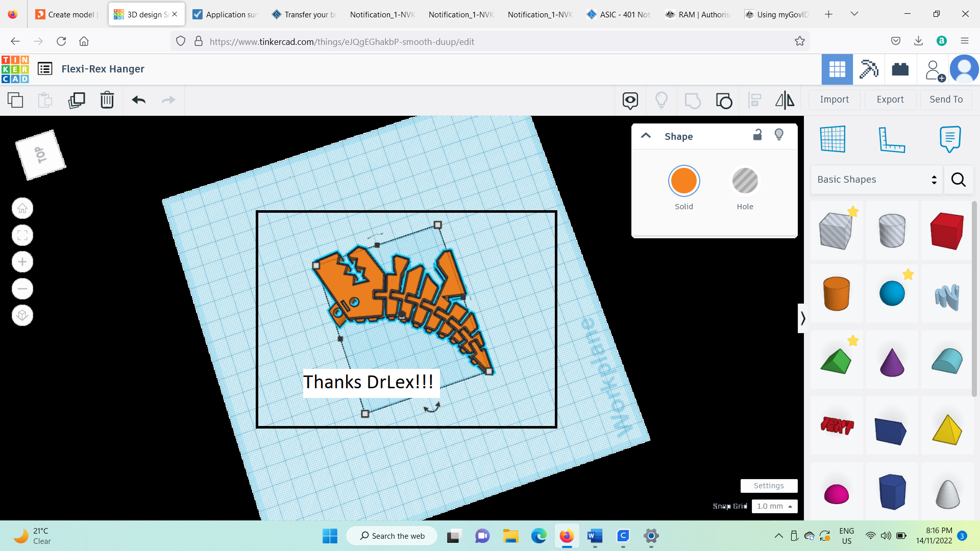
Task: Zoom in with the plus button
Action: [x=22, y=262]
